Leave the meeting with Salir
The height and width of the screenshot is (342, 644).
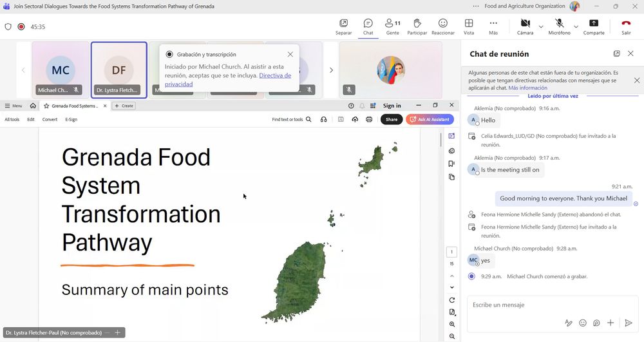(x=626, y=27)
